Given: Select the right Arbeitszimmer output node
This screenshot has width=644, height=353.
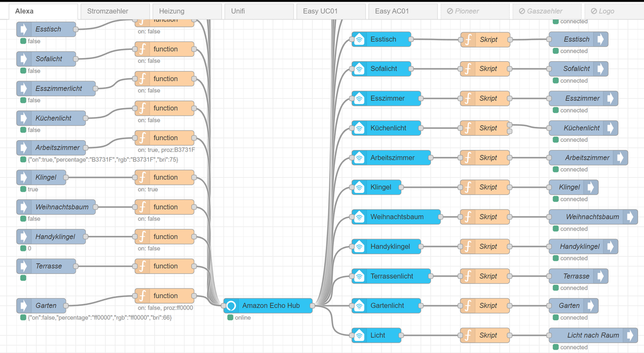Looking at the screenshot, I should point(588,158).
